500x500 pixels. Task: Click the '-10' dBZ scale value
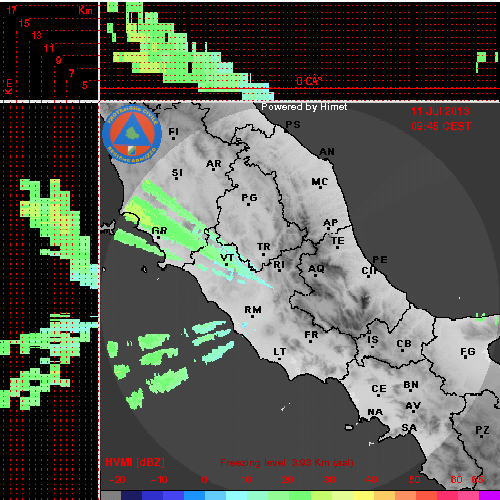[159, 480]
